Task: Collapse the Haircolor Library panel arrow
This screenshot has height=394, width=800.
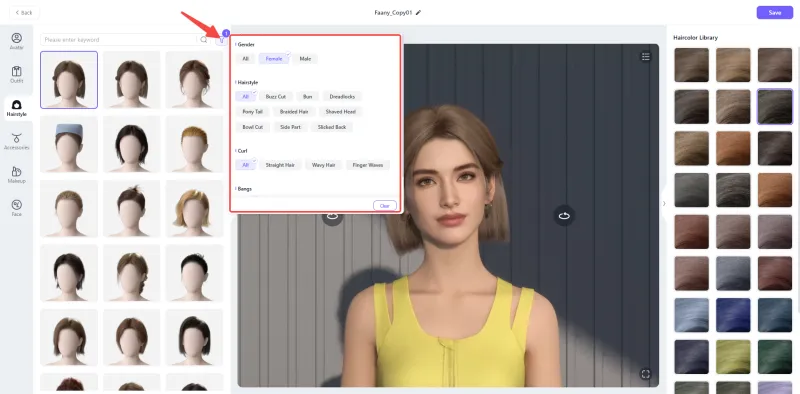Action: pos(664,204)
